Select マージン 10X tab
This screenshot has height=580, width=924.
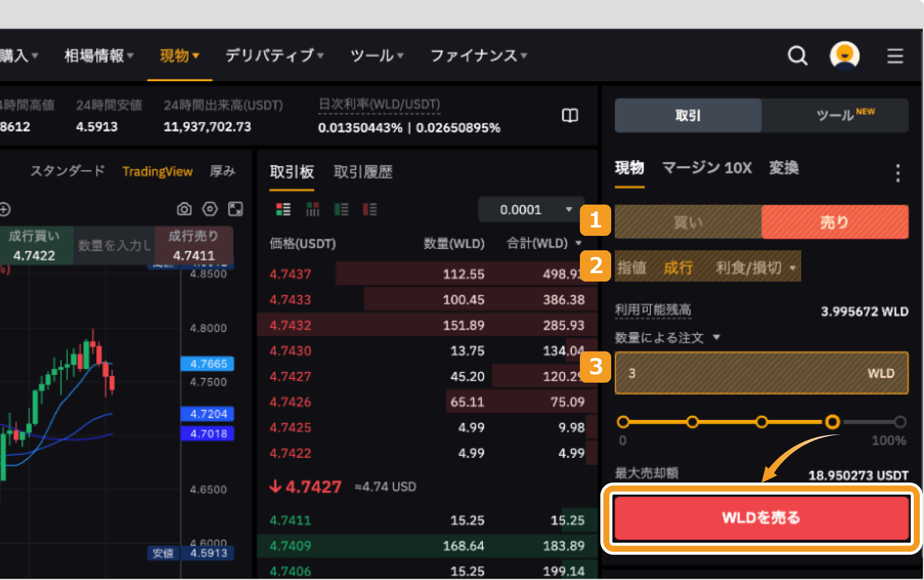coord(707,168)
